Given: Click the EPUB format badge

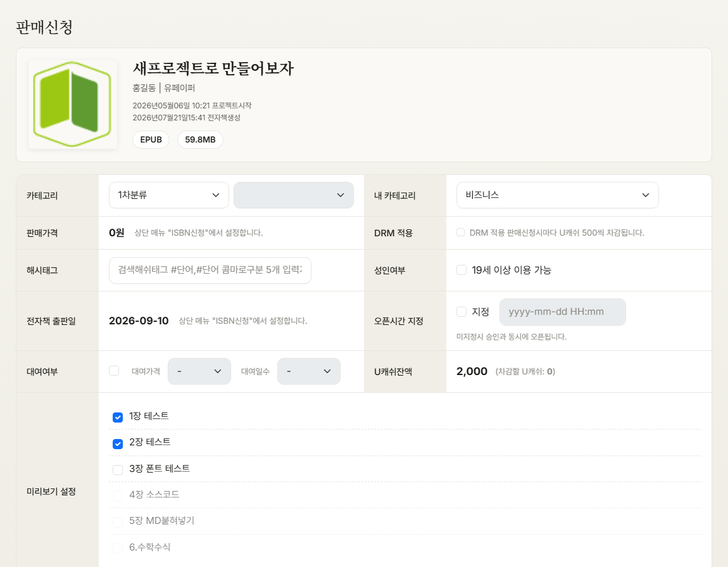Looking at the screenshot, I should pyautogui.click(x=151, y=139).
